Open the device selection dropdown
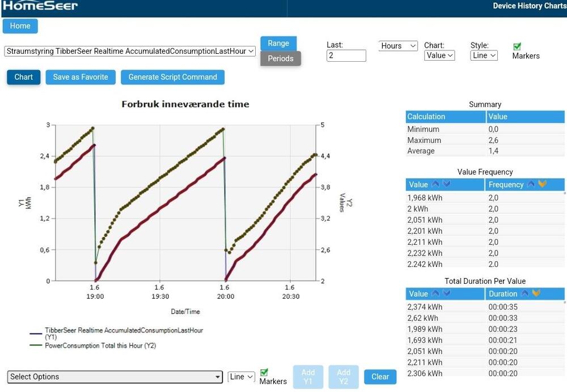This screenshot has height=392, width=567. click(130, 51)
